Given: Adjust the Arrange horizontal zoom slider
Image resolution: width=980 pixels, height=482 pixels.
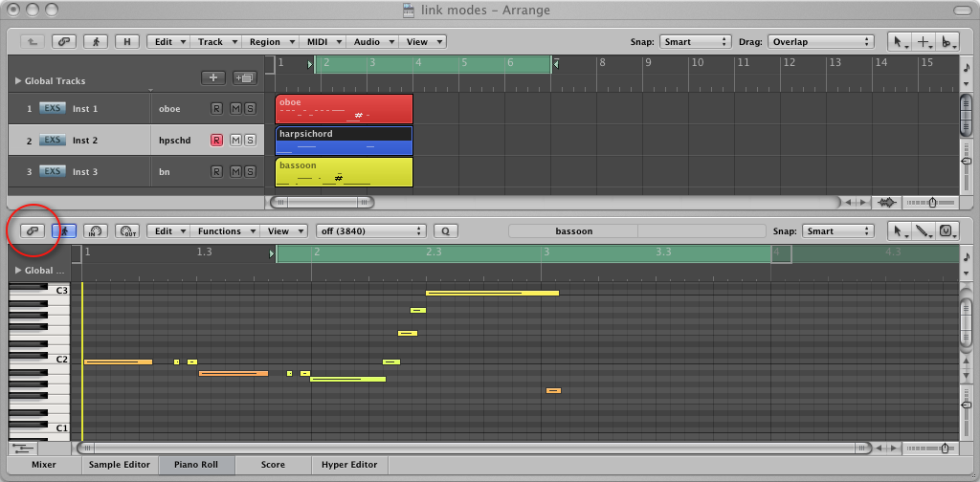Looking at the screenshot, I should [931, 203].
